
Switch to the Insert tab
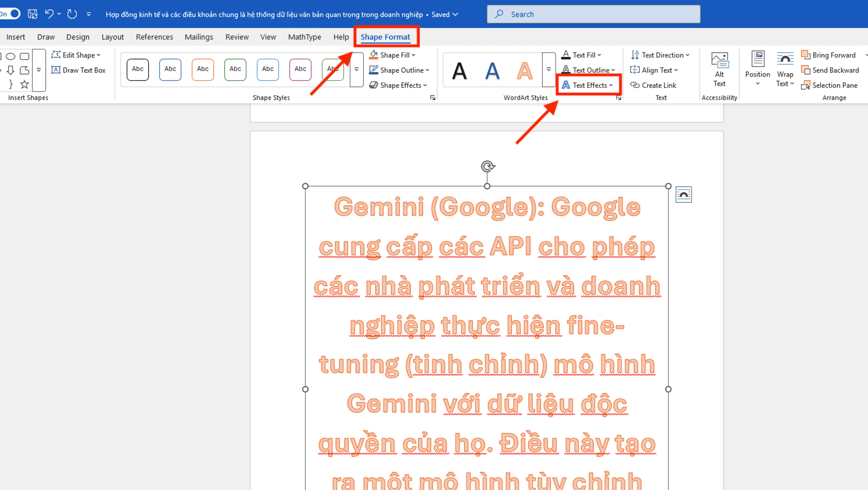pyautogui.click(x=16, y=37)
